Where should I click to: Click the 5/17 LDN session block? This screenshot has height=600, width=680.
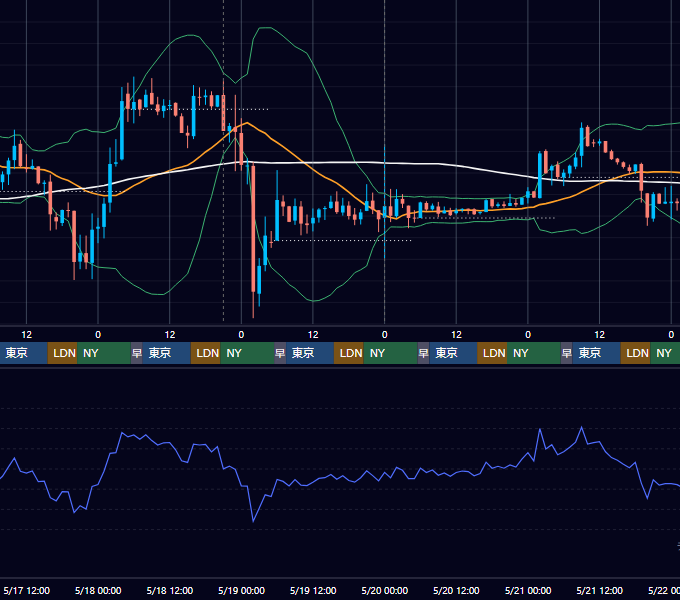point(62,353)
